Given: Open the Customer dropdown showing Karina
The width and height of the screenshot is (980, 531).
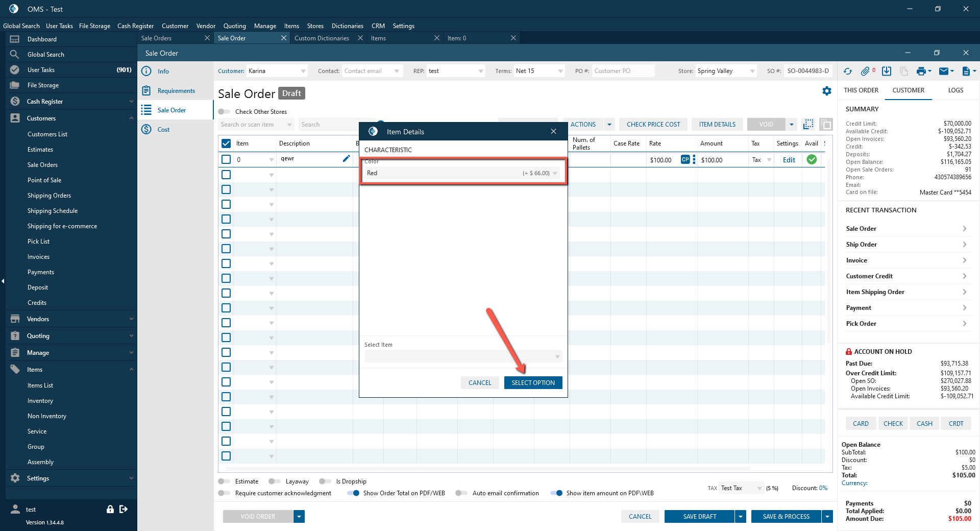Looking at the screenshot, I should click(303, 71).
